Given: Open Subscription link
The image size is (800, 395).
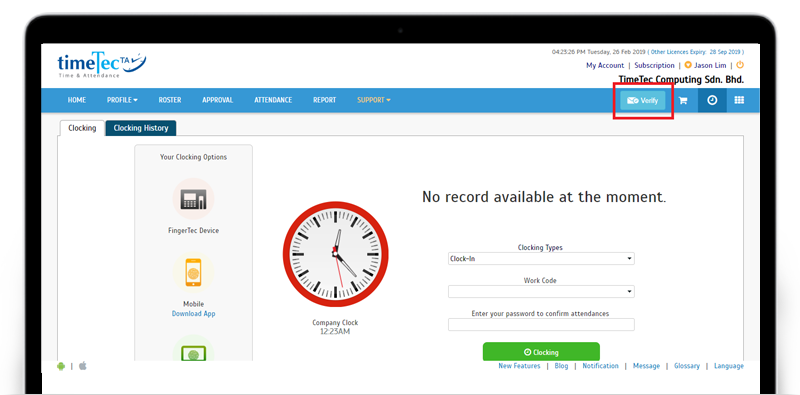Looking at the screenshot, I should click(x=655, y=65).
